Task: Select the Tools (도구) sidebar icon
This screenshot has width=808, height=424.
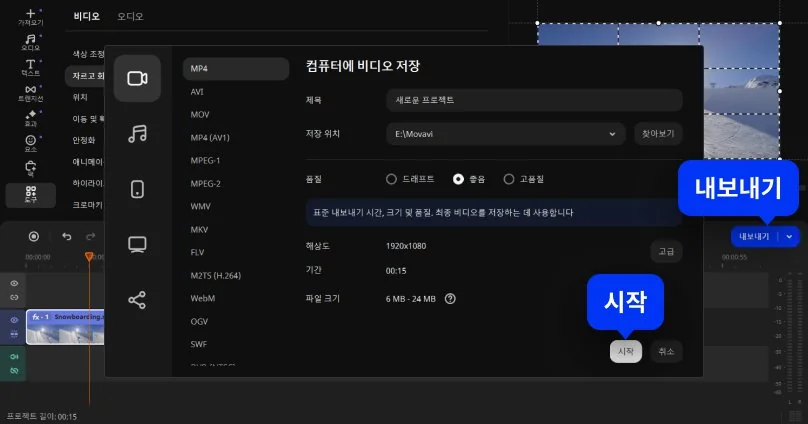Action: tap(30, 195)
